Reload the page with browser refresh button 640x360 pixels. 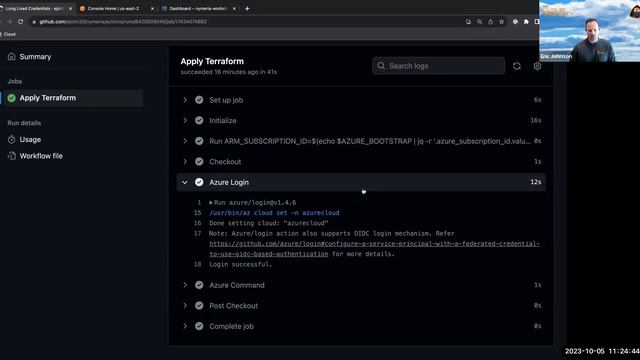[x=20, y=22]
